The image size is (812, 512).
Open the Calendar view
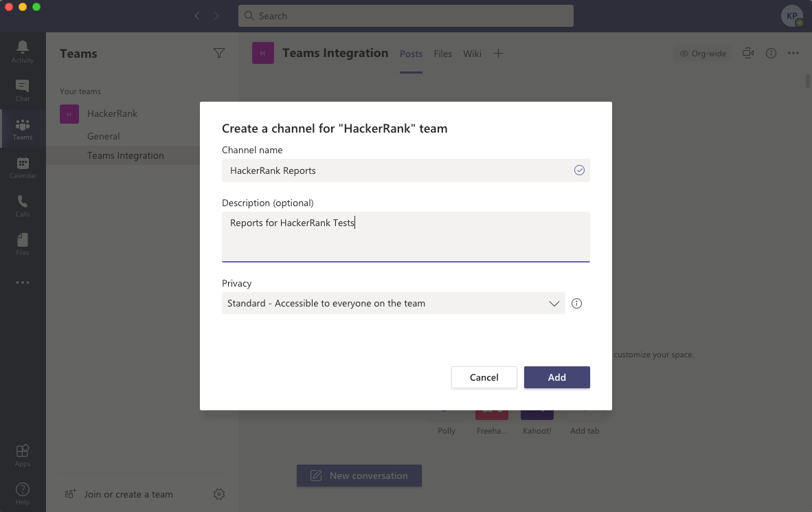pyautogui.click(x=22, y=168)
